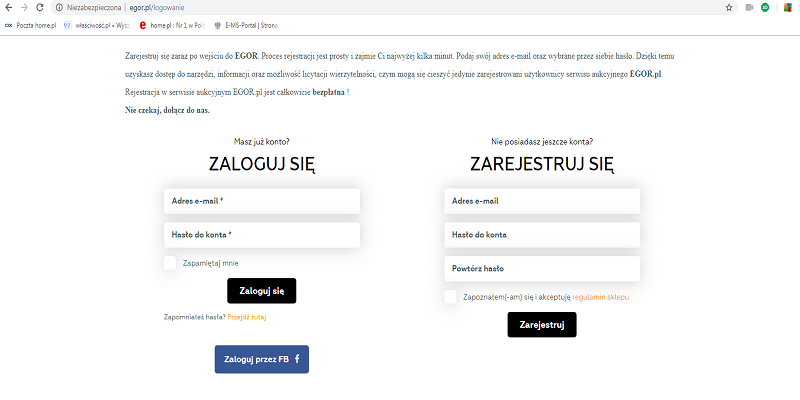This screenshot has height=400, width=800.
Task: Click the Zarejestruj button
Action: click(x=542, y=324)
